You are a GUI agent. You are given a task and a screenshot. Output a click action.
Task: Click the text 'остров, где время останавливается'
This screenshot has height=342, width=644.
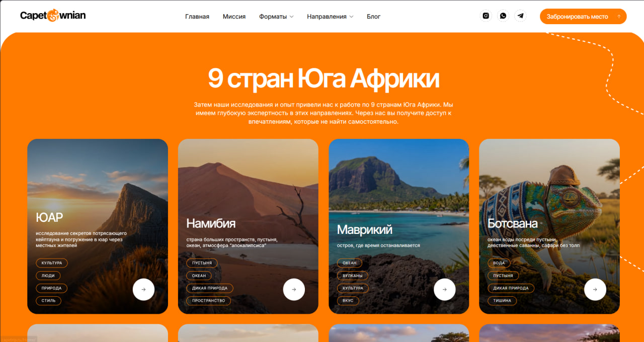378,245
